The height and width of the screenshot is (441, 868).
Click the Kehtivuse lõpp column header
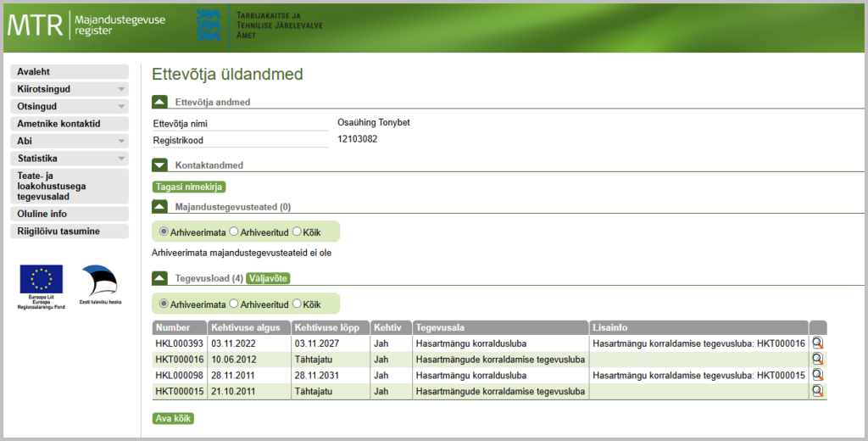(x=330, y=327)
